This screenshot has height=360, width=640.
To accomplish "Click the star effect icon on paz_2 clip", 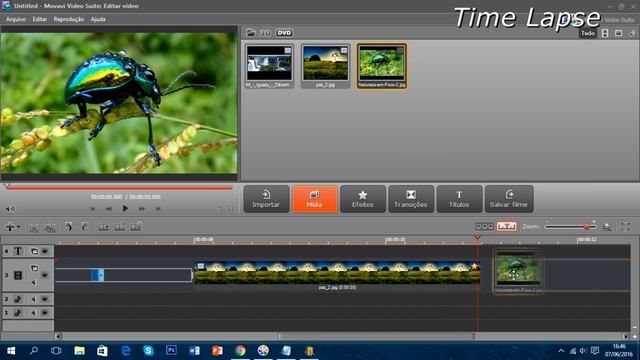I will [474, 267].
